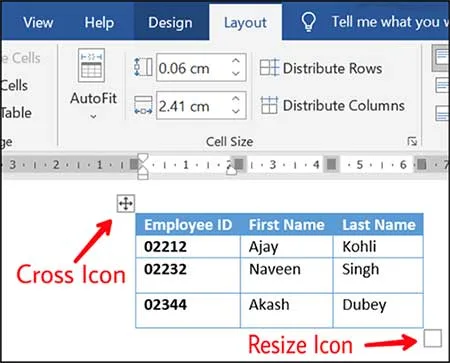Click the Last Name header cell
The image size is (450, 363).
[378, 225]
